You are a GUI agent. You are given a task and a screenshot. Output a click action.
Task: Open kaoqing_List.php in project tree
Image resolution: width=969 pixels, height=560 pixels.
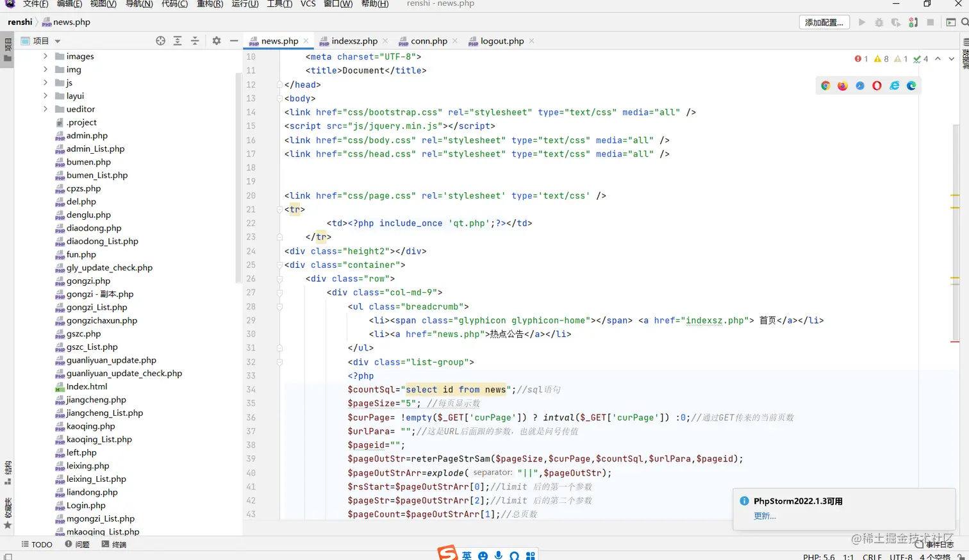tap(99, 440)
